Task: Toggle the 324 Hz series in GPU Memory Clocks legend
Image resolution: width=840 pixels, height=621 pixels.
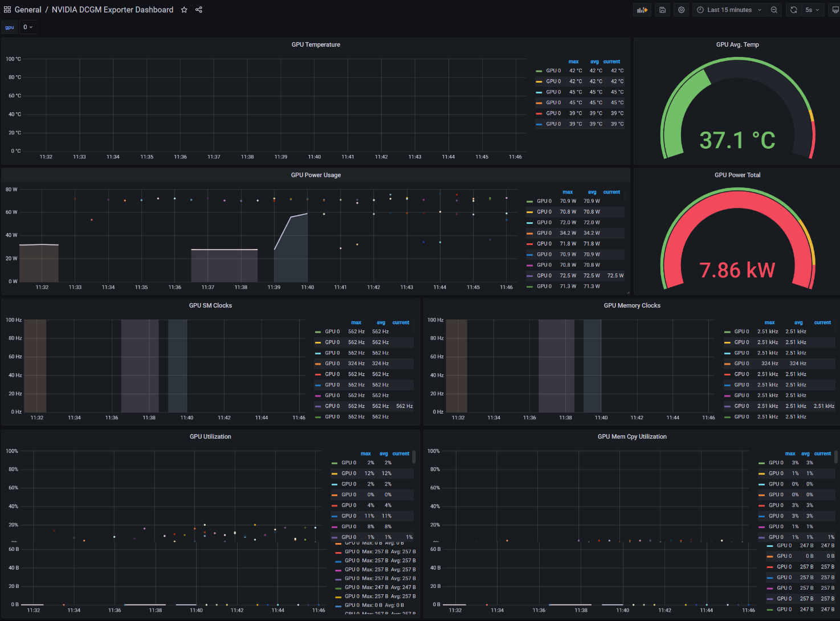Action: pos(741,363)
